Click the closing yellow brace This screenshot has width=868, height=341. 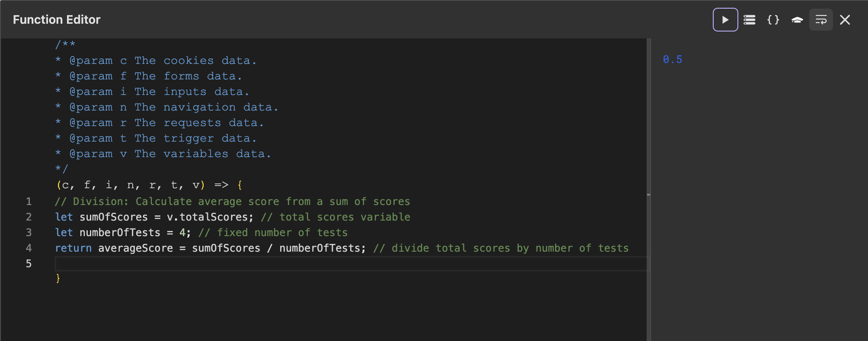[x=58, y=278]
